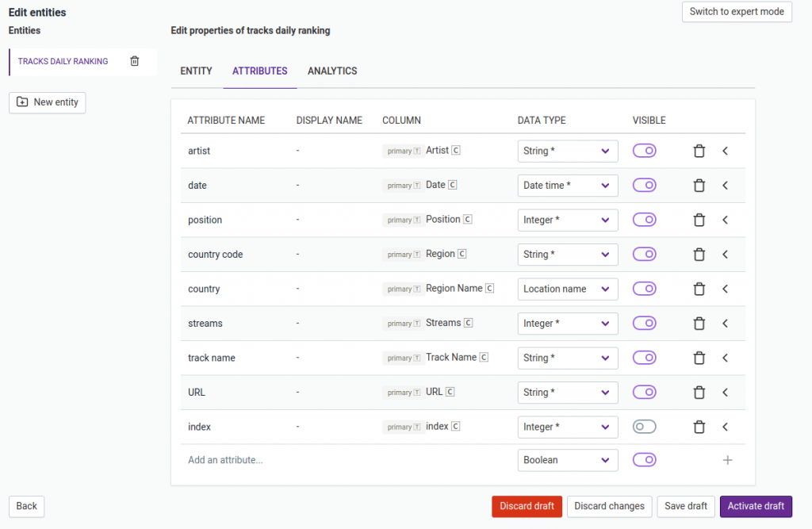
Task: Click trash icon for position attribute
Action: pyautogui.click(x=699, y=220)
